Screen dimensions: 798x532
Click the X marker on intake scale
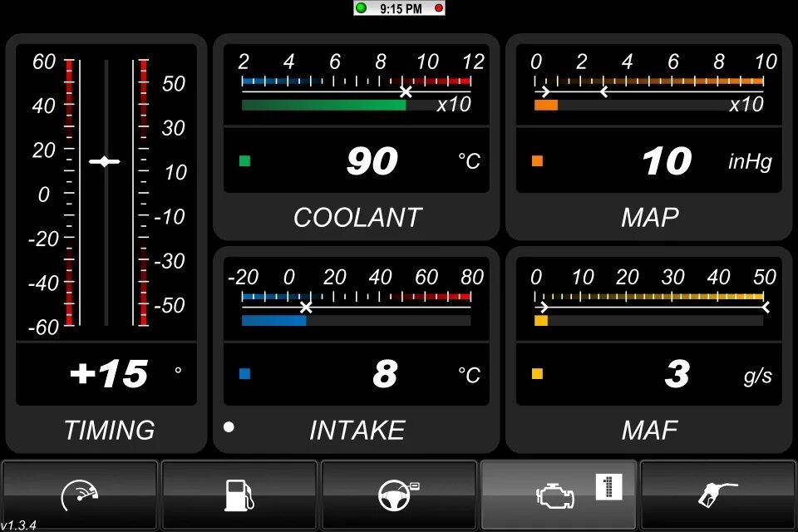tap(306, 308)
